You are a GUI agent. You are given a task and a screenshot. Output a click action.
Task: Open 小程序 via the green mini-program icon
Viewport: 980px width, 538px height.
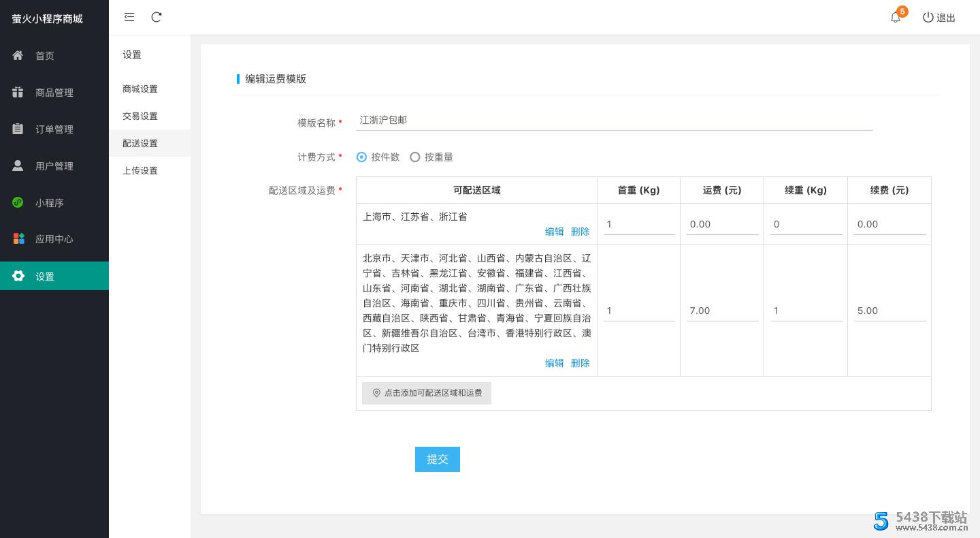pos(18,202)
